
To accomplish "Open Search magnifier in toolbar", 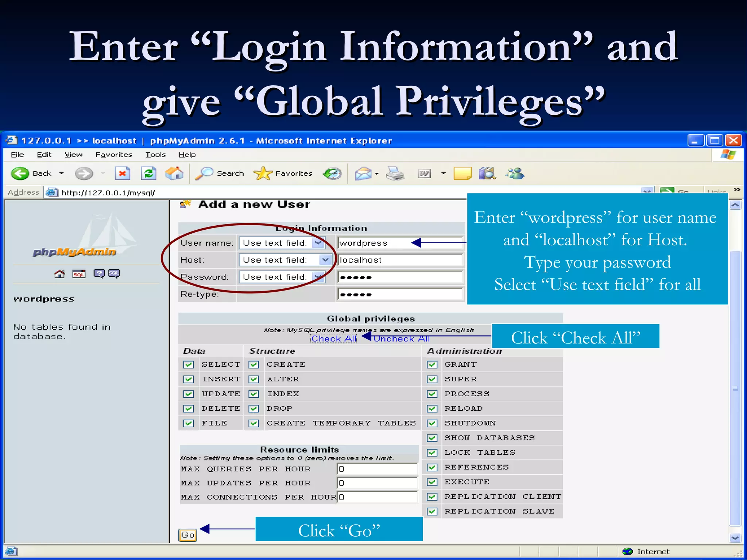I will [219, 174].
